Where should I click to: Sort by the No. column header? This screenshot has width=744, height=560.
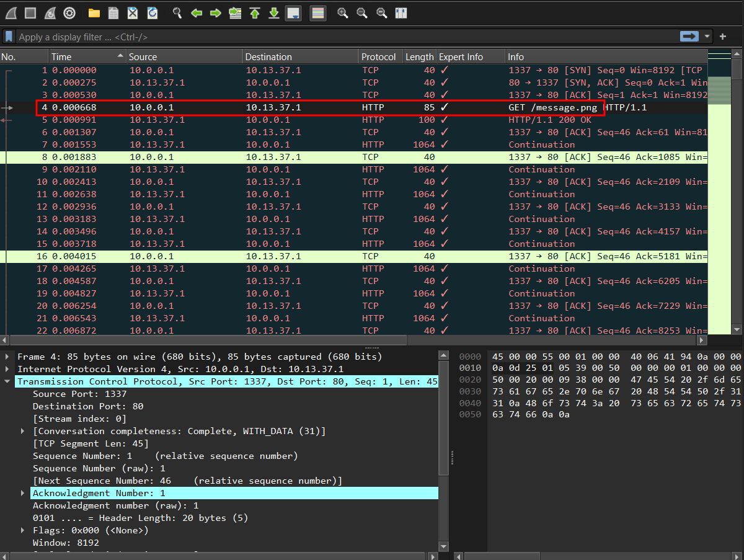pos(24,56)
